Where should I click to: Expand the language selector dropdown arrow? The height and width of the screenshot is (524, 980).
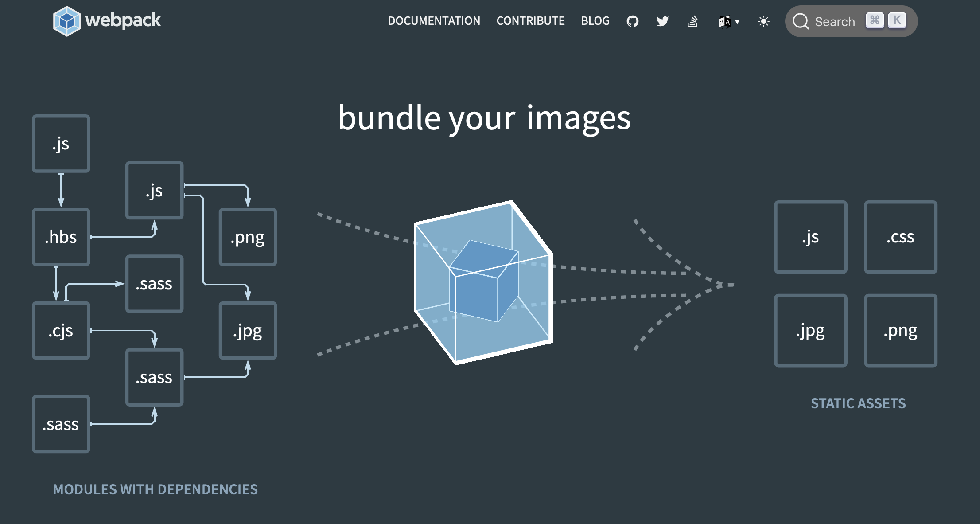point(737,22)
